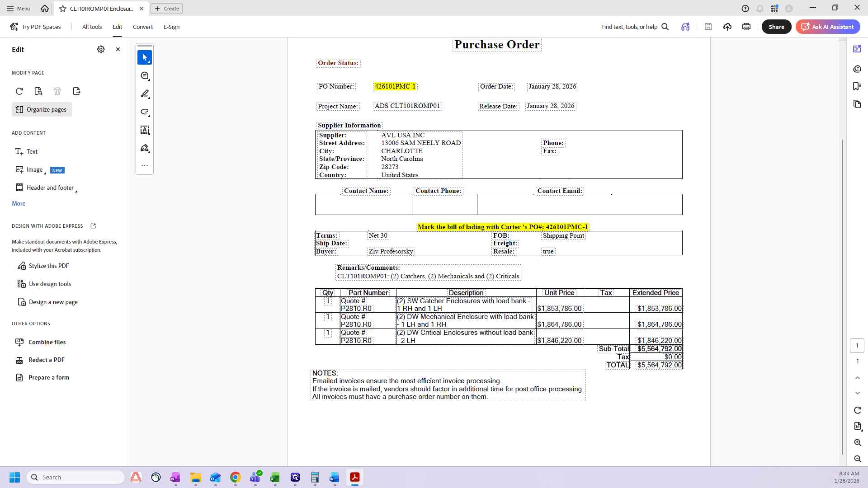This screenshot has height=488, width=868.
Task: Select the text box AI tool
Action: (x=145, y=130)
